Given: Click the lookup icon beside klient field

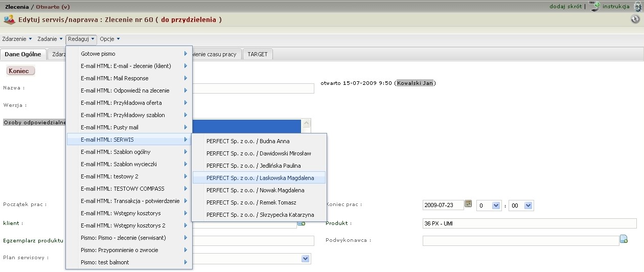Looking at the screenshot, I should (302, 223).
